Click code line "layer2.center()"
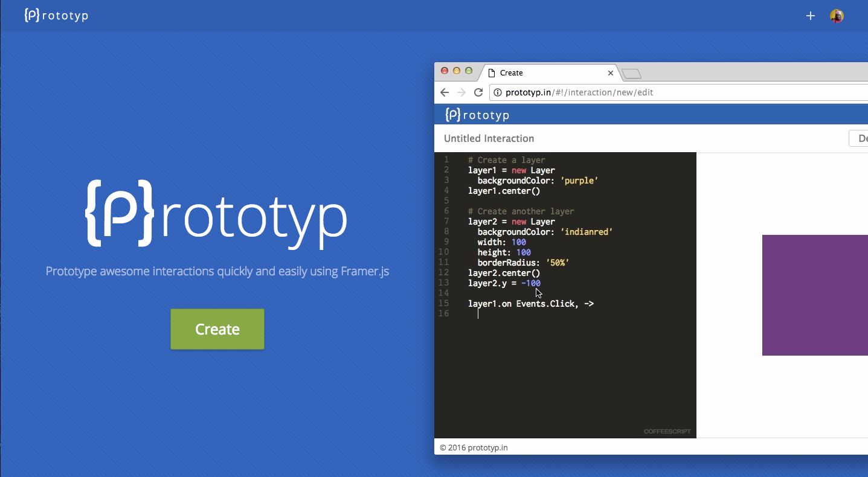Image resolution: width=868 pixels, height=477 pixels. click(x=504, y=273)
